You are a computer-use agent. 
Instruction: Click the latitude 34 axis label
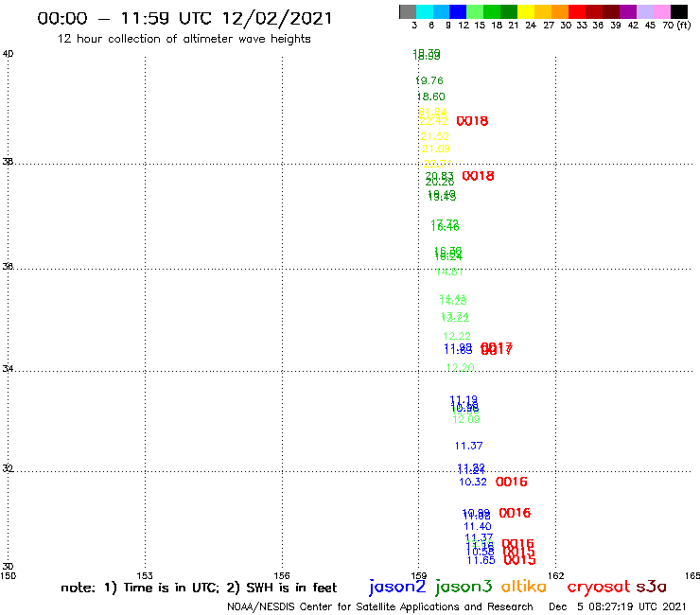click(8, 368)
